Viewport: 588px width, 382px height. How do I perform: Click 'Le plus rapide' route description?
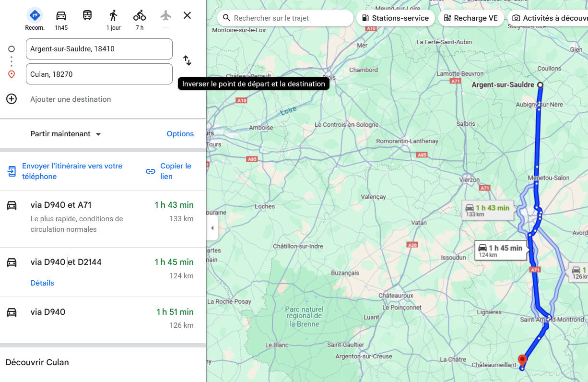[x=77, y=224]
